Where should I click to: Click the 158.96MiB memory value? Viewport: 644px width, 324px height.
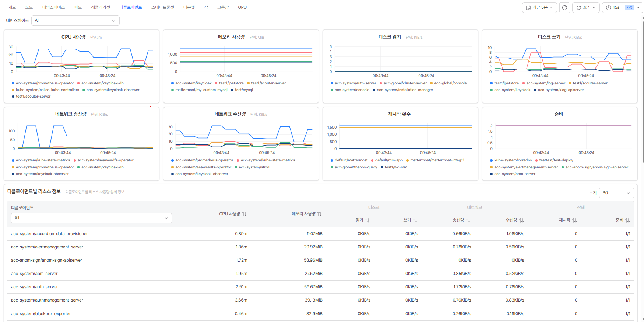(312, 260)
